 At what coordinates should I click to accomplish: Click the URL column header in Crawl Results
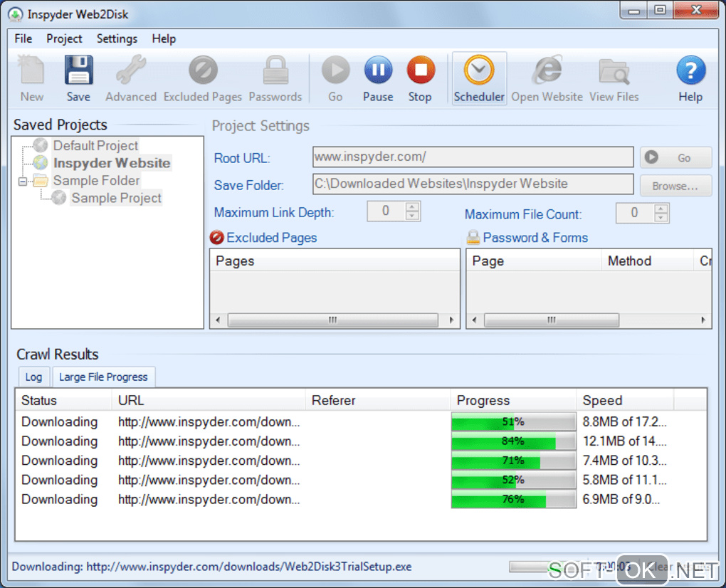coord(209,400)
